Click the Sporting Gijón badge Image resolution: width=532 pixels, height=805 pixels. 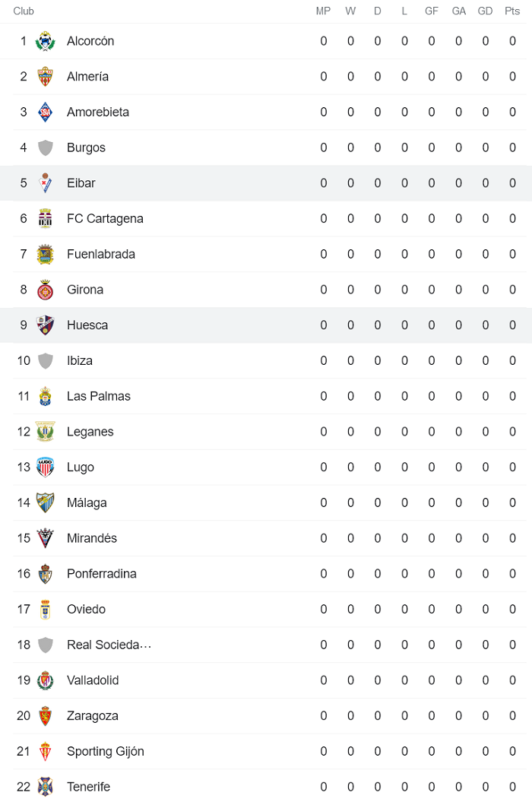[45, 751]
